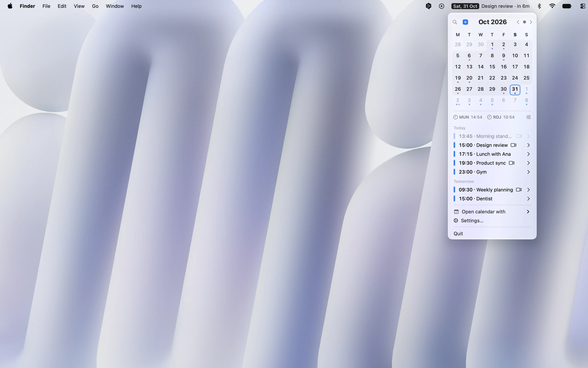
Task: Click the 15:00 · Dentist event text
Action: pos(475,199)
